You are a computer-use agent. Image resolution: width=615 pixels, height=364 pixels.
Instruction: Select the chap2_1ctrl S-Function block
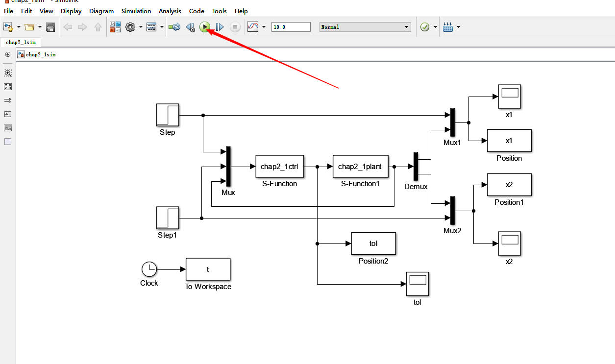(279, 167)
